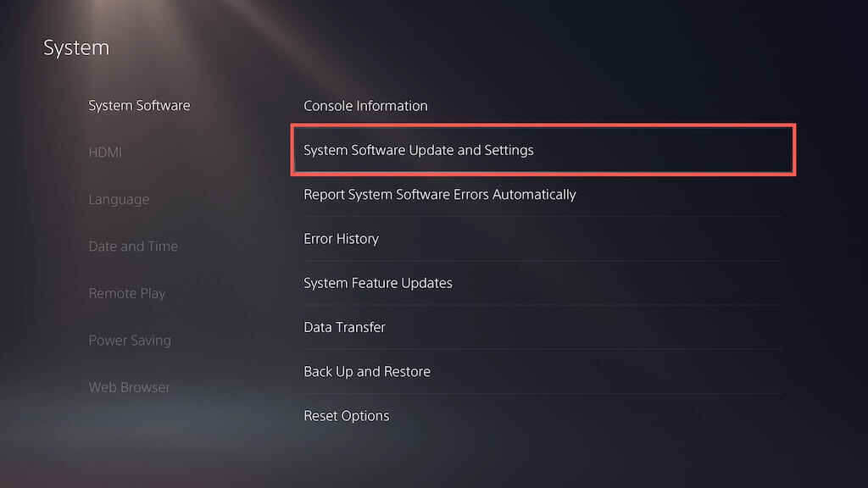The width and height of the screenshot is (868, 488).
Task: Open Report System Software Errors Automatically
Action: 439,195
